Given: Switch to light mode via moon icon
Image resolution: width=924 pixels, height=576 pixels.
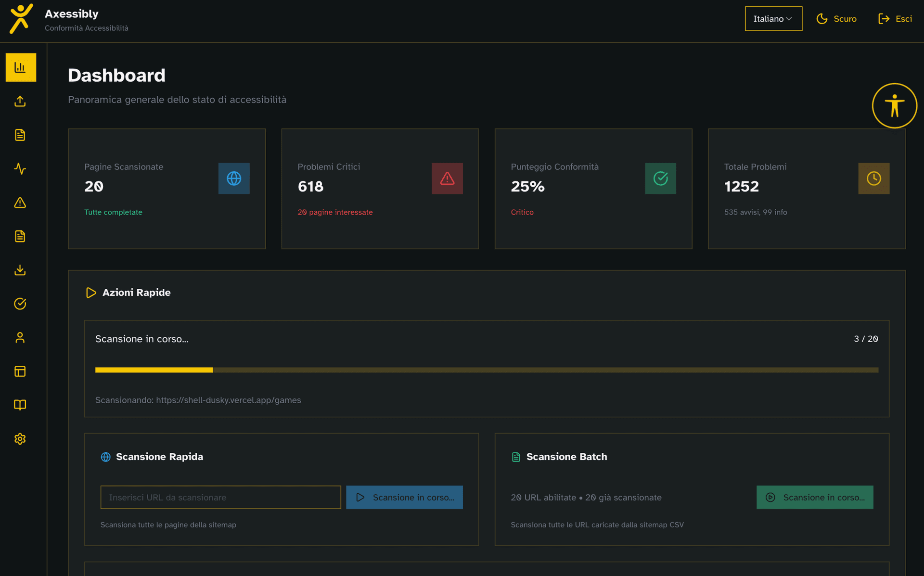Looking at the screenshot, I should point(822,19).
